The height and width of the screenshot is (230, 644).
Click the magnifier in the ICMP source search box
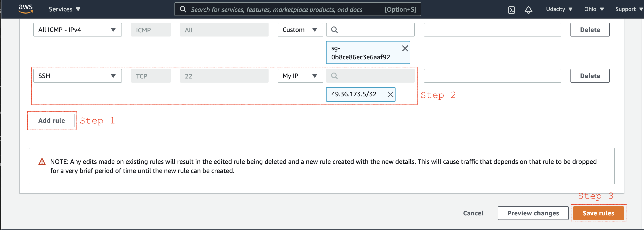click(x=334, y=29)
